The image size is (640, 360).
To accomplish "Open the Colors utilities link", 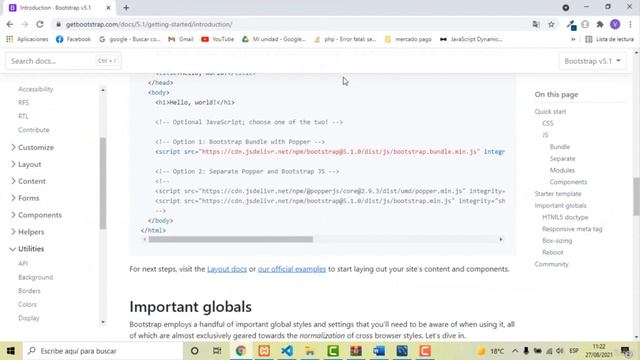I will (x=27, y=304).
